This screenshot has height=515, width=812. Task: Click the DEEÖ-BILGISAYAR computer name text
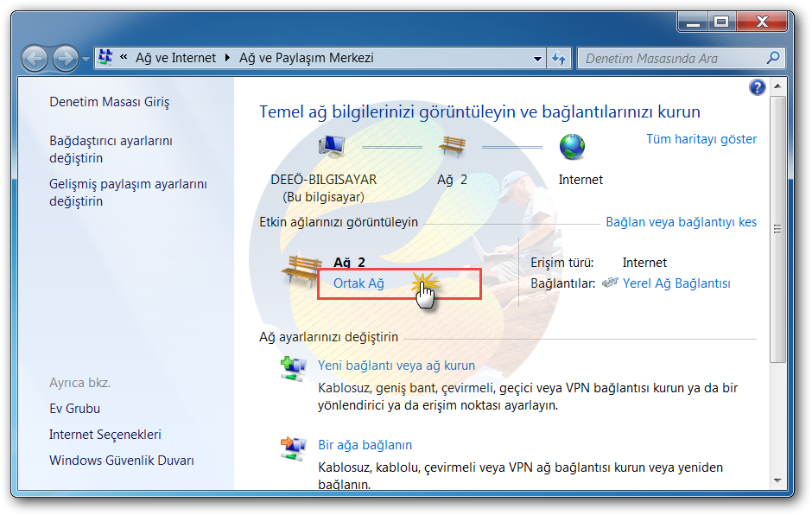324,180
